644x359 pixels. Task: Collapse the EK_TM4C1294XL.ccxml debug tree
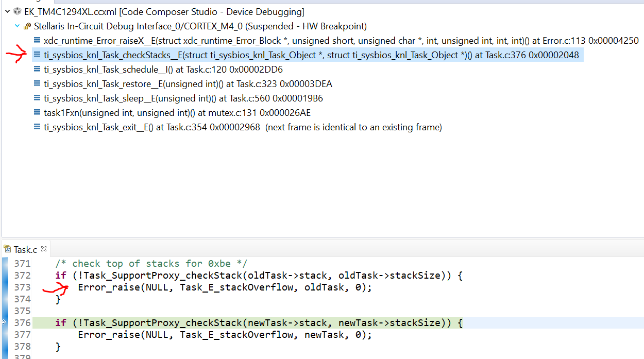tap(7, 11)
